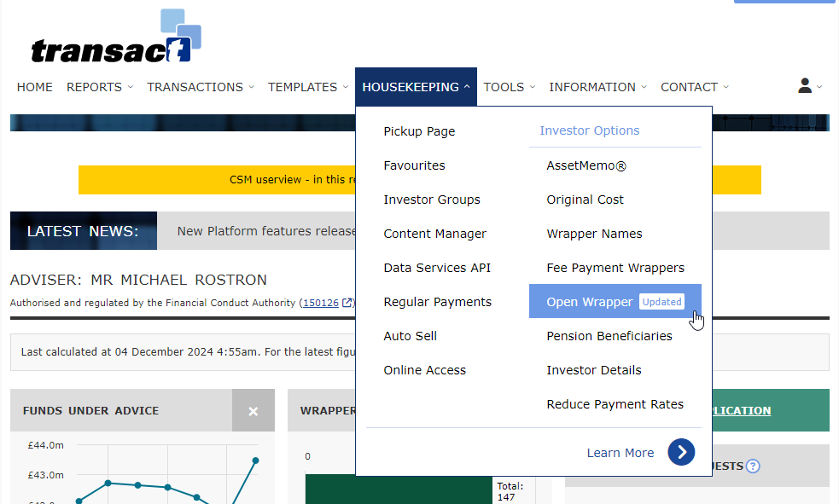Expand the Reports dropdown menu

click(99, 87)
